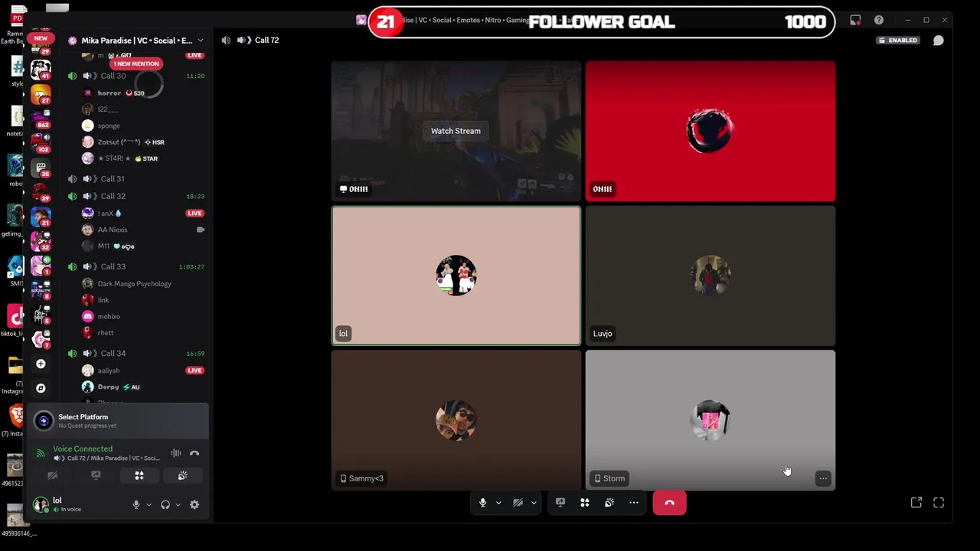Open soundboard in the voice panel
980x551 pixels.
point(182,476)
